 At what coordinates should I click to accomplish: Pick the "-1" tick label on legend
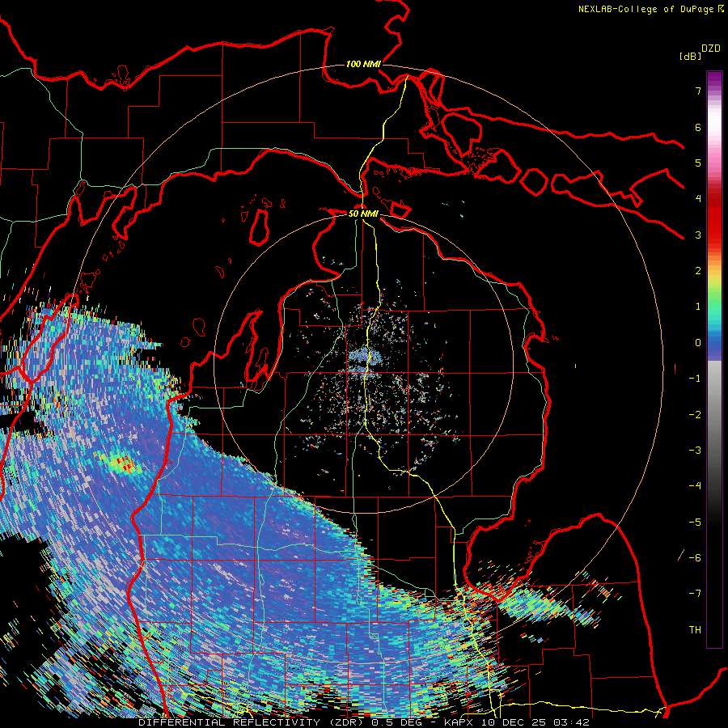[695, 379]
